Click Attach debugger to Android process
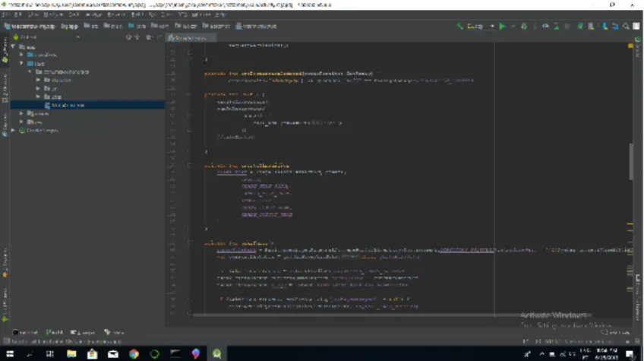This screenshot has height=361, width=644. 556,27
